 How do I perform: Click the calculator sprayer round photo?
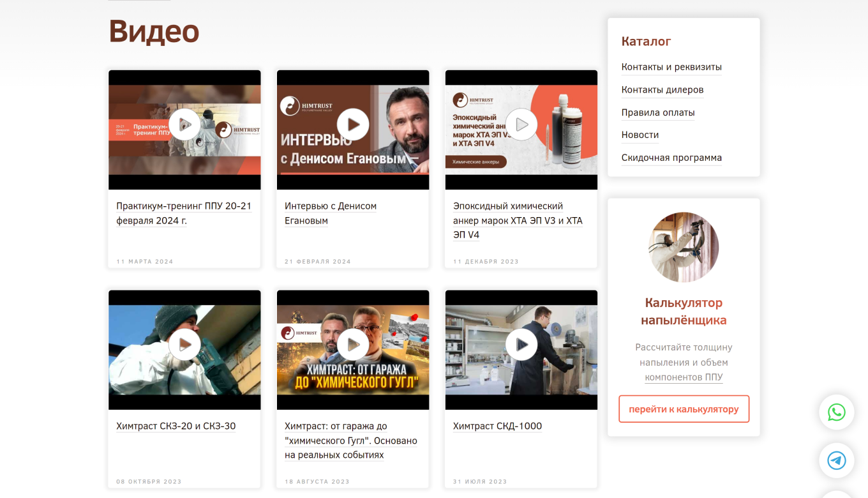point(684,247)
